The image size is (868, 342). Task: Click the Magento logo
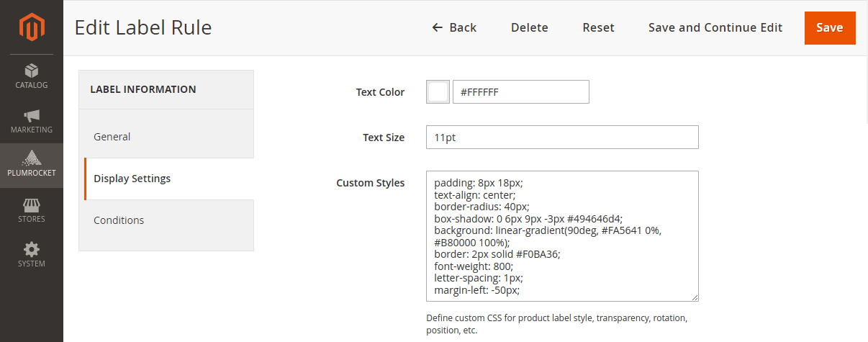(31, 27)
